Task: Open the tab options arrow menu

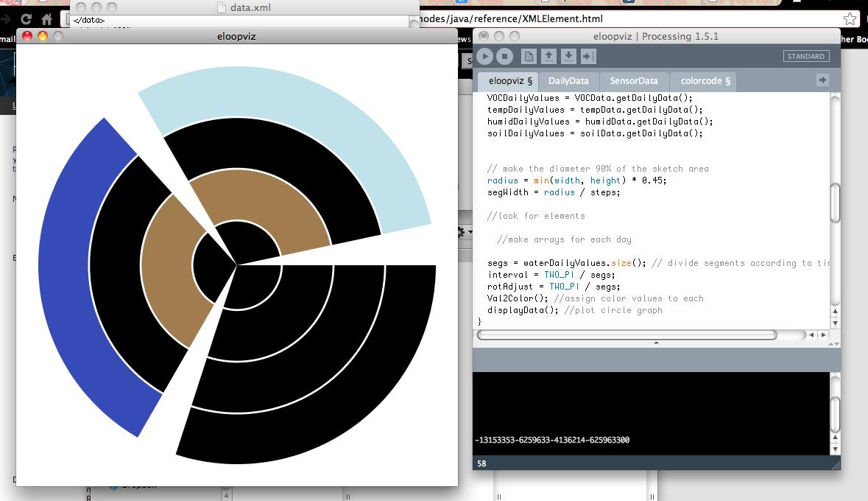Action: click(x=823, y=80)
